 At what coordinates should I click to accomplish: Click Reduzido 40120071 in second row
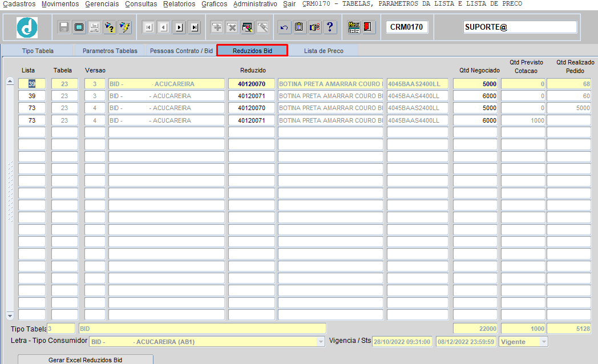point(251,96)
